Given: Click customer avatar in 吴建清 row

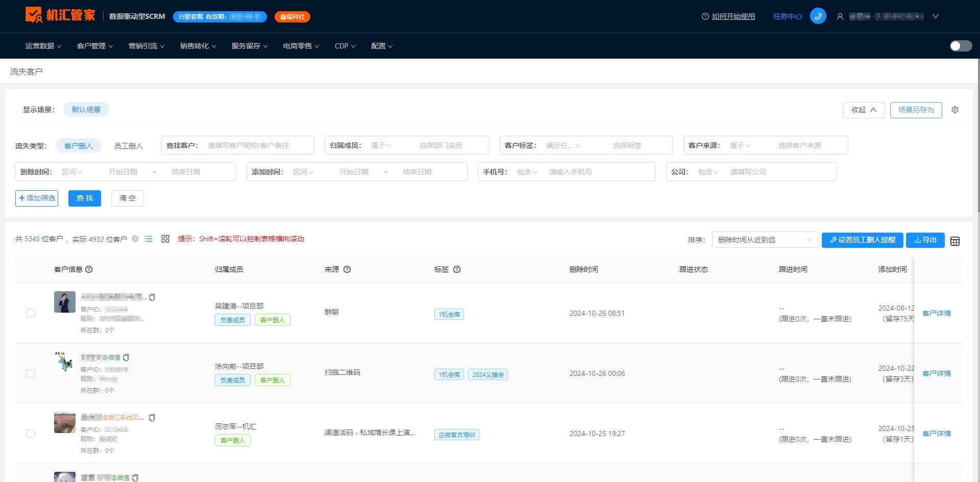Looking at the screenshot, I should pyautogui.click(x=65, y=302).
